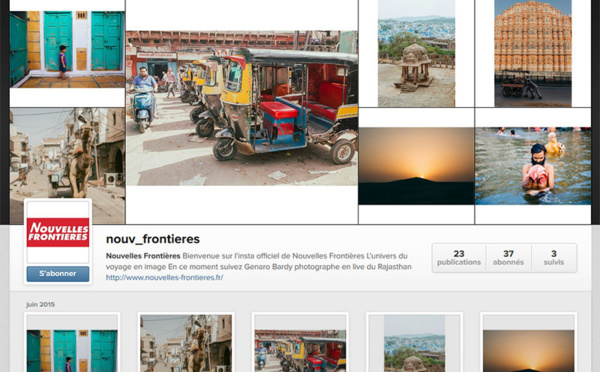The image size is (600, 372).
Task: Open the 3 suivis following list
Action: pyautogui.click(x=554, y=258)
